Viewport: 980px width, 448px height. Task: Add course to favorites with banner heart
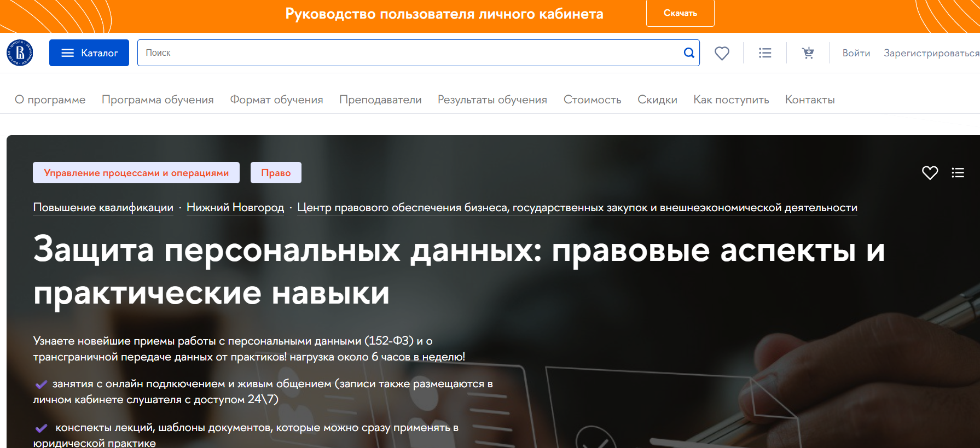pos(930,173)
